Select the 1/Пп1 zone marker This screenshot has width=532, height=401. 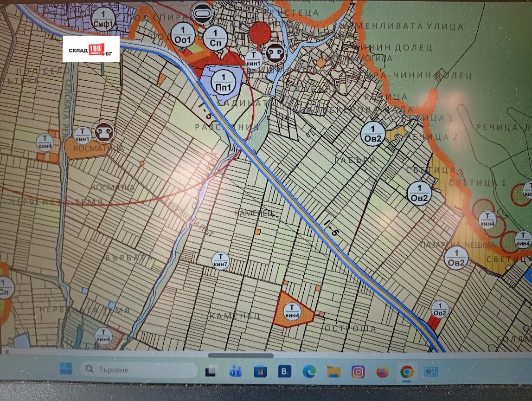click(224, 82)
